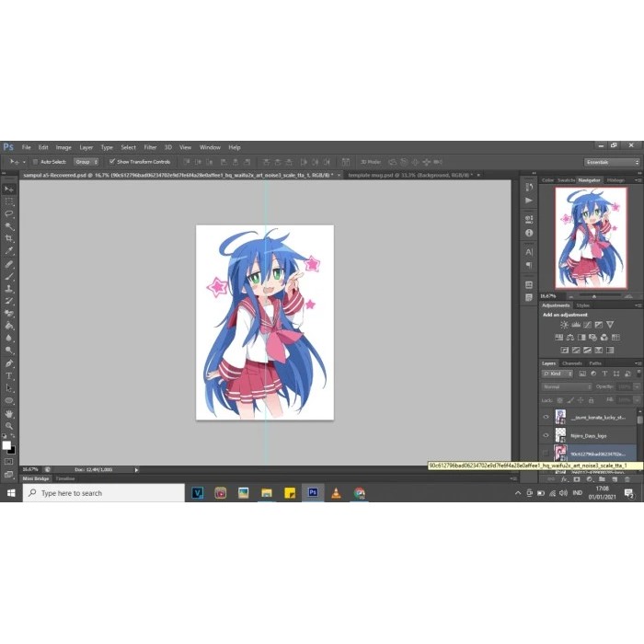The height and width of the screenshot is (644, 644).
Task: Open the Normal blend mode dropdown
Action: pos(567,387)
